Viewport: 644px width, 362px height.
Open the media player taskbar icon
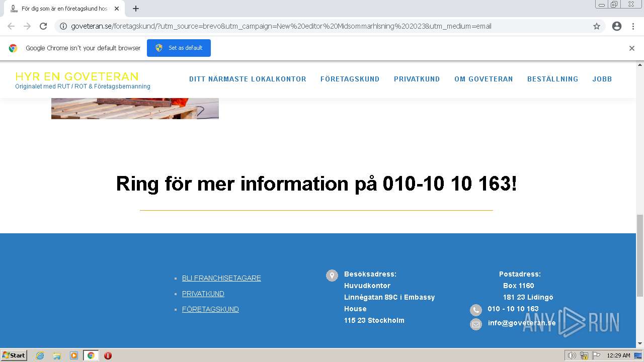(74, 355)
